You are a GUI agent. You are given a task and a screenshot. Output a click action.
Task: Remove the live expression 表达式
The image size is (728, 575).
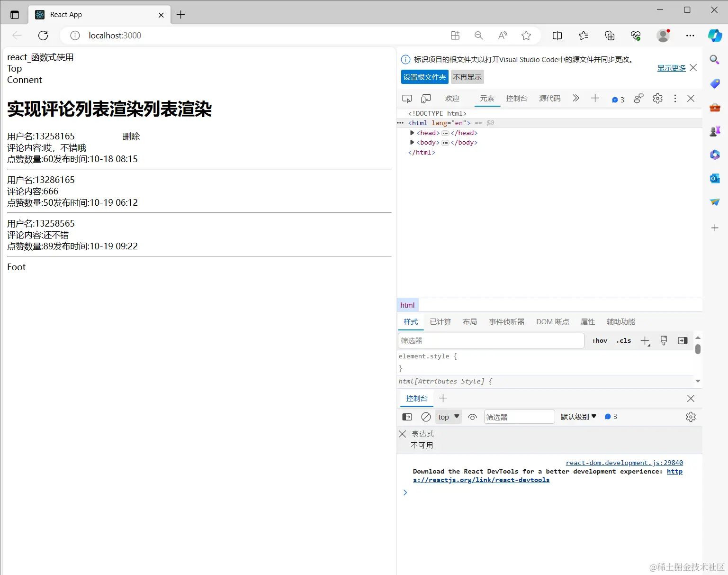tap(403, 434)
